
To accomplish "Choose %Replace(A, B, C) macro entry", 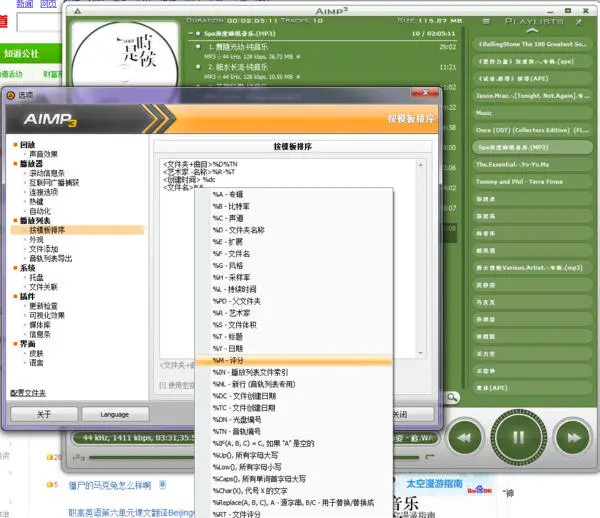I will point(294,503).
